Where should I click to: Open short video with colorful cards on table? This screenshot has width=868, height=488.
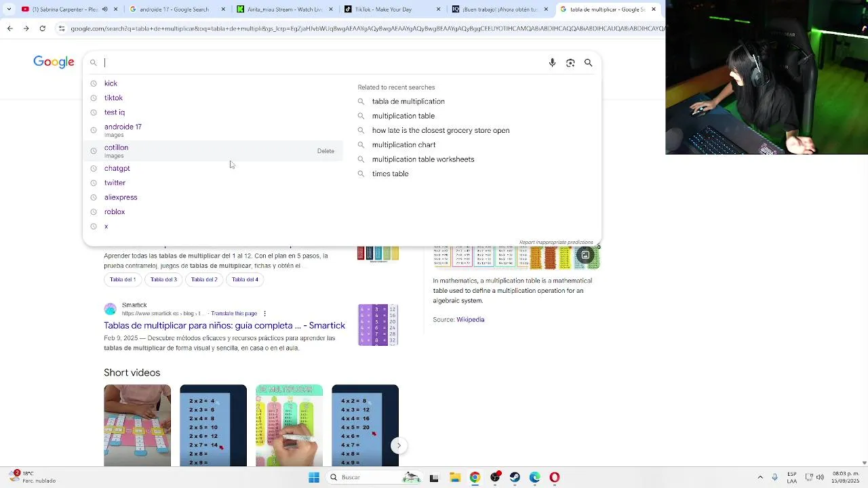pyautogui.click(x=137, y=426)
